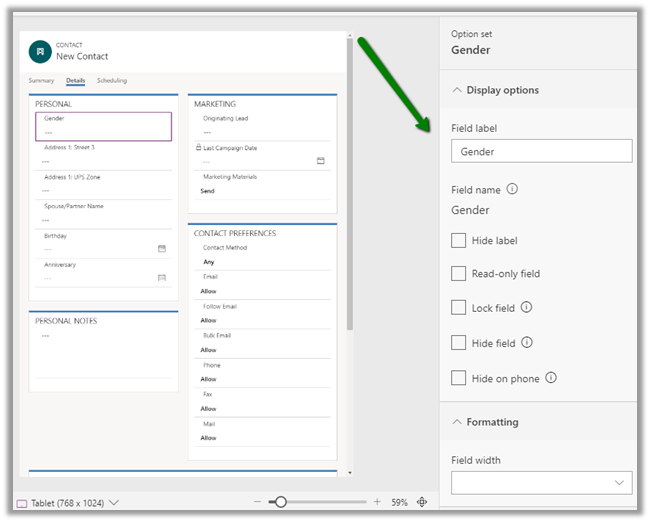This screenshot has width=650, height=522.
Task: Click the Contact entity avatar icon
Action: 39,52
